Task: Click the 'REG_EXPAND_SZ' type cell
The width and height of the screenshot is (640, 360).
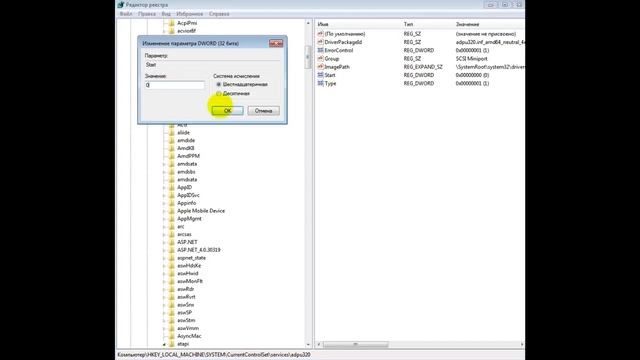Action: (x=423, y=67)
